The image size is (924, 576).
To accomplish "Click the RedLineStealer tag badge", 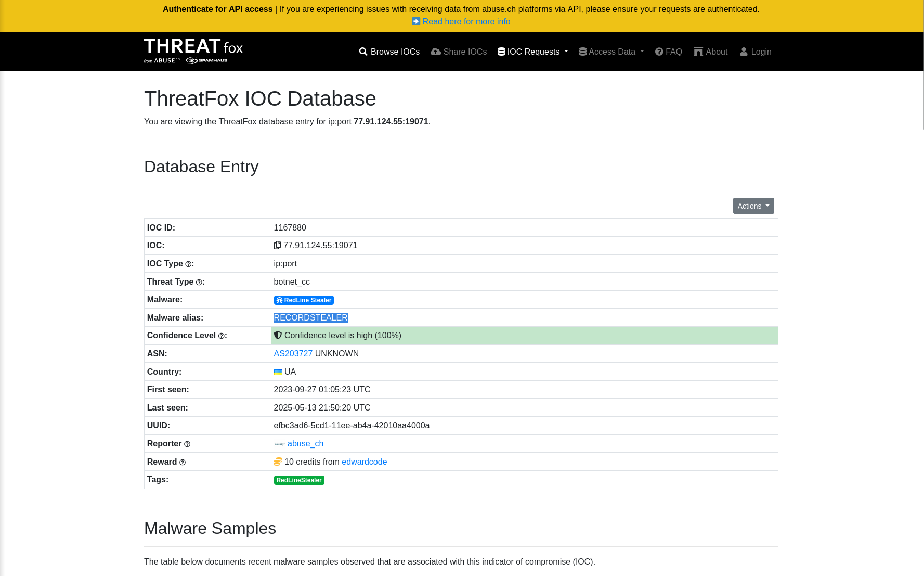I will pyautogui.click(x=299, y=480).
